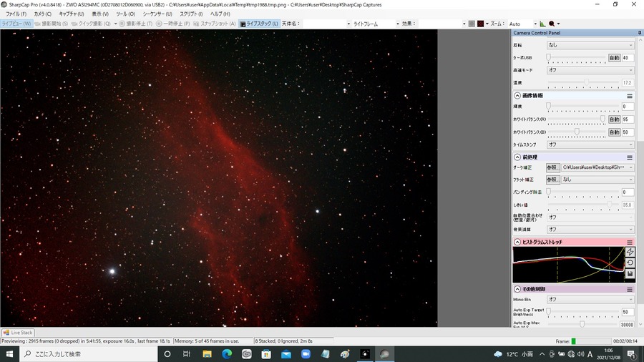Open the Mono Bin dropdown
This screenshot has height=362, width=644.
(590, 300)
